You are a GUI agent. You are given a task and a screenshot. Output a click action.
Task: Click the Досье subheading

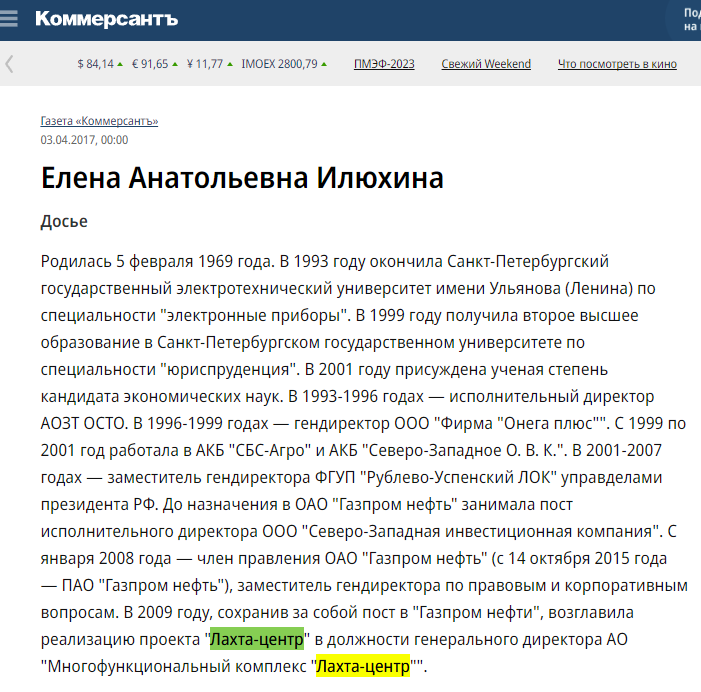pyautogui.click(x=64, y=221)
